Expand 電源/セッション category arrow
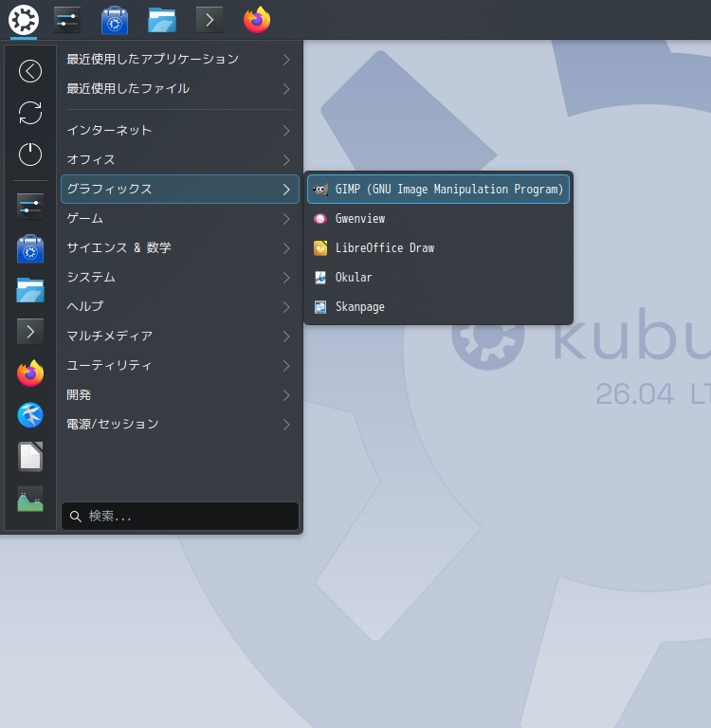Viewport: 711px width, 728px height. [x=286, y=425]
